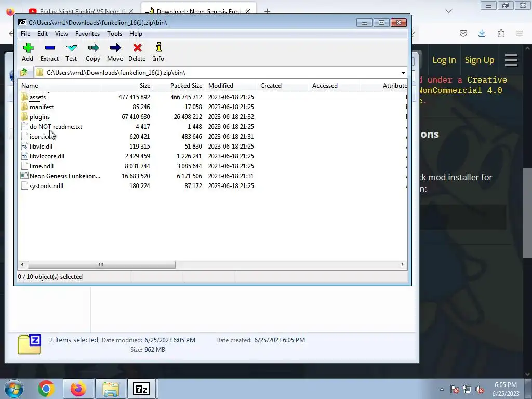Switch to Firefox on the taskbar
The height and width of the screenshot is (399, 532).
coord(78,389)
